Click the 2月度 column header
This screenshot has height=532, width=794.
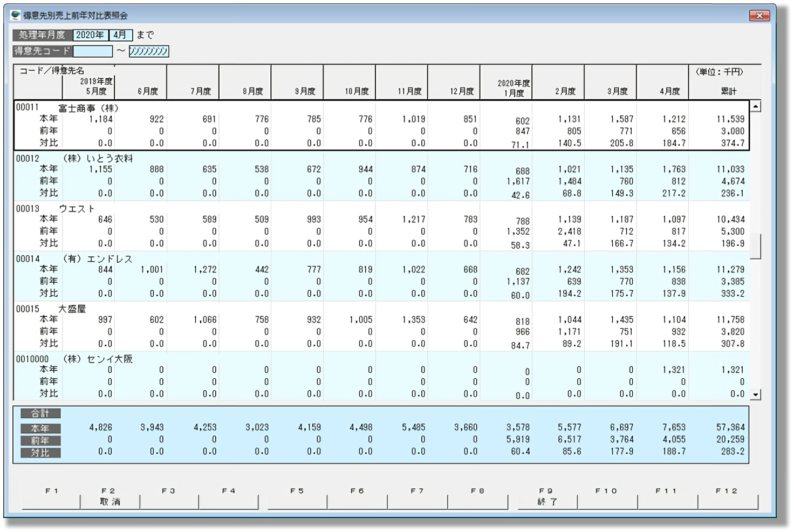coord(565,91)
